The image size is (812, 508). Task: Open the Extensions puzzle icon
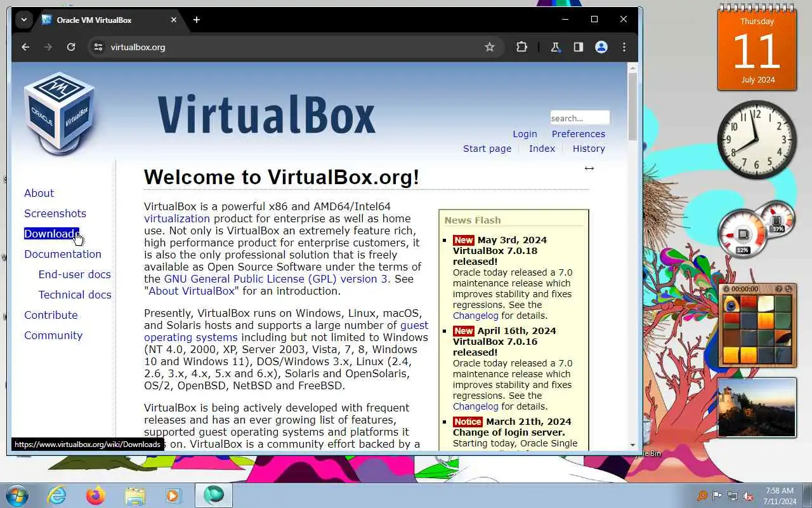click(x=521, y=47)
